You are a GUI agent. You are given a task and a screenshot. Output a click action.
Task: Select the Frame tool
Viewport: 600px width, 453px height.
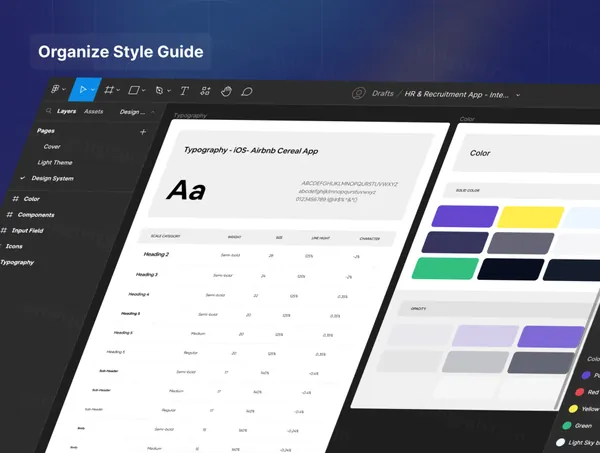111,90
